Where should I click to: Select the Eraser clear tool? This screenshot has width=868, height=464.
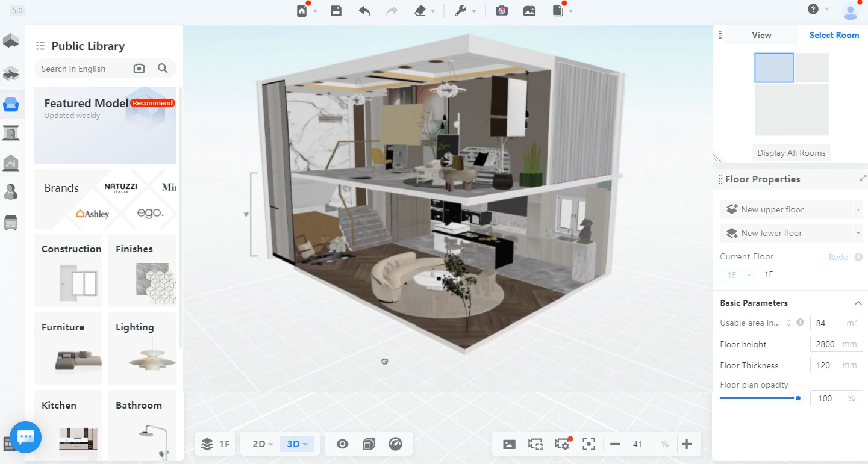coord(420,11)
